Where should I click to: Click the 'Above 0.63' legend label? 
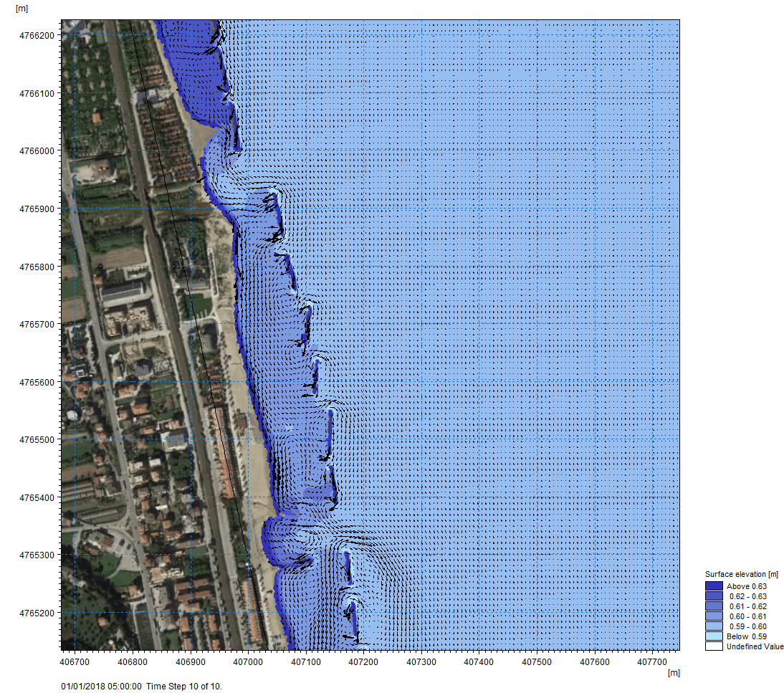click(x=747, y=586)
